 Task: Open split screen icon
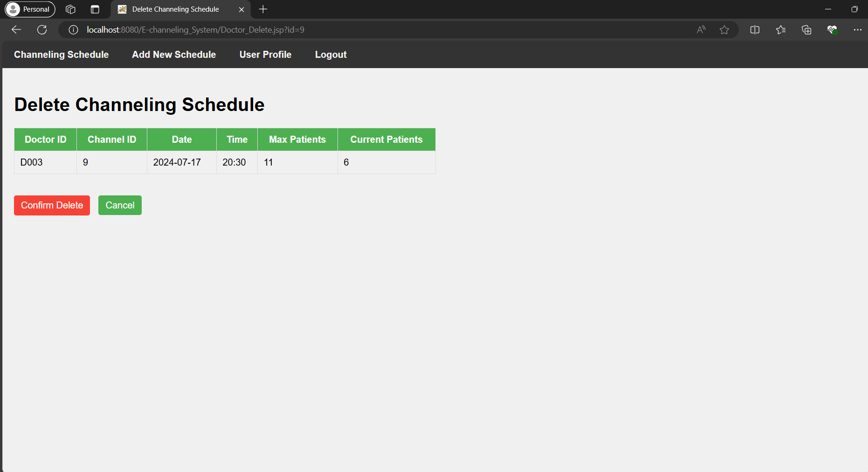tap(755, 30)
